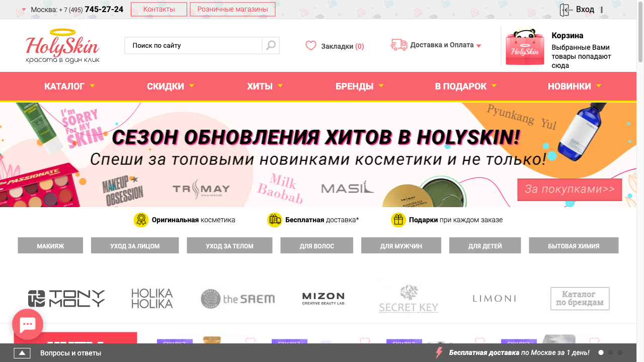Open the Tony Moly brand logo
Viewport: 644px width, 362px height.
pyautogui.click(x=66, y=298)
